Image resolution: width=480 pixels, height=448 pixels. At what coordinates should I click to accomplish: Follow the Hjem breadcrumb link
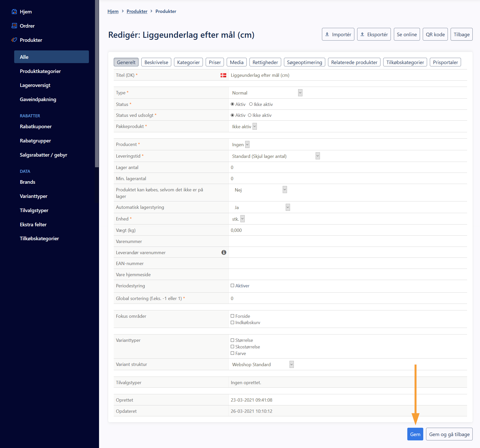(x=113, y=11)
